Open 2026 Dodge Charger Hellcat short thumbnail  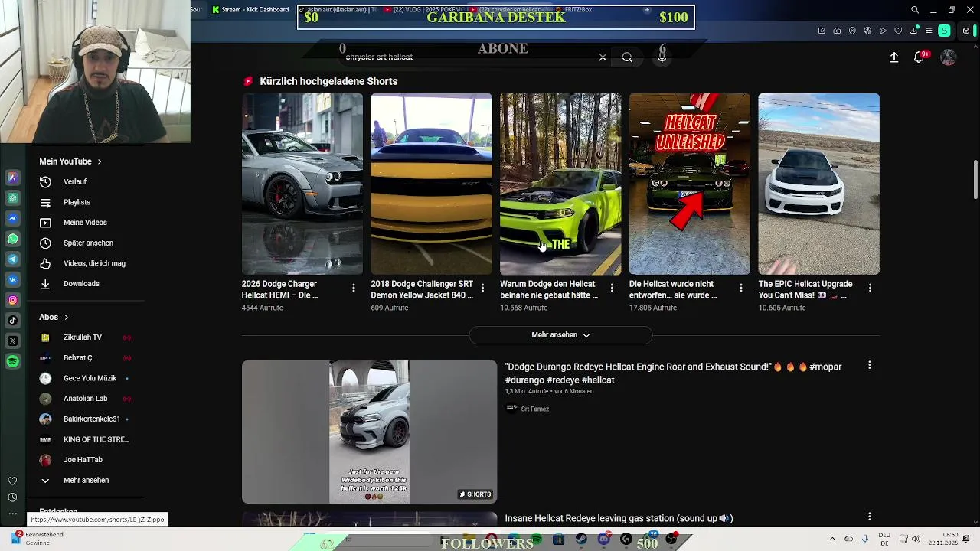pos(302,184)
